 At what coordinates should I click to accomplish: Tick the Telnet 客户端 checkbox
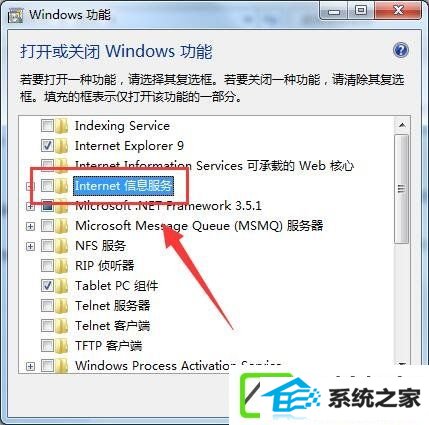pos(47,326)
